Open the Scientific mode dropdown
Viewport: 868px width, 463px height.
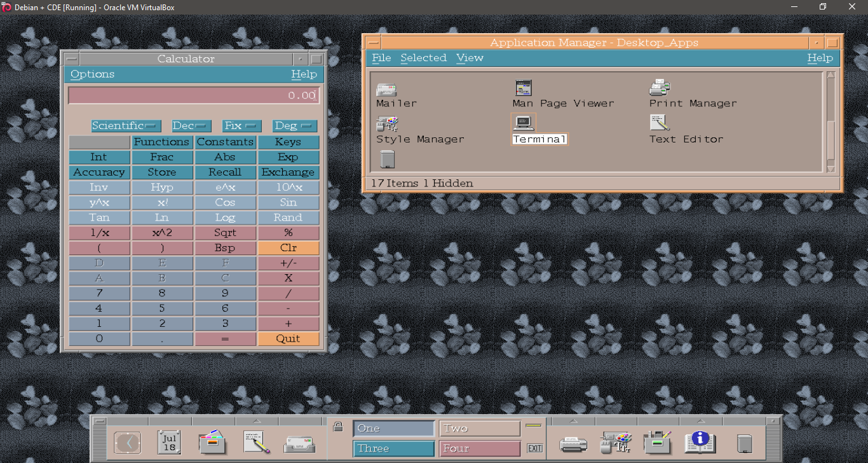tap(126, 126)
